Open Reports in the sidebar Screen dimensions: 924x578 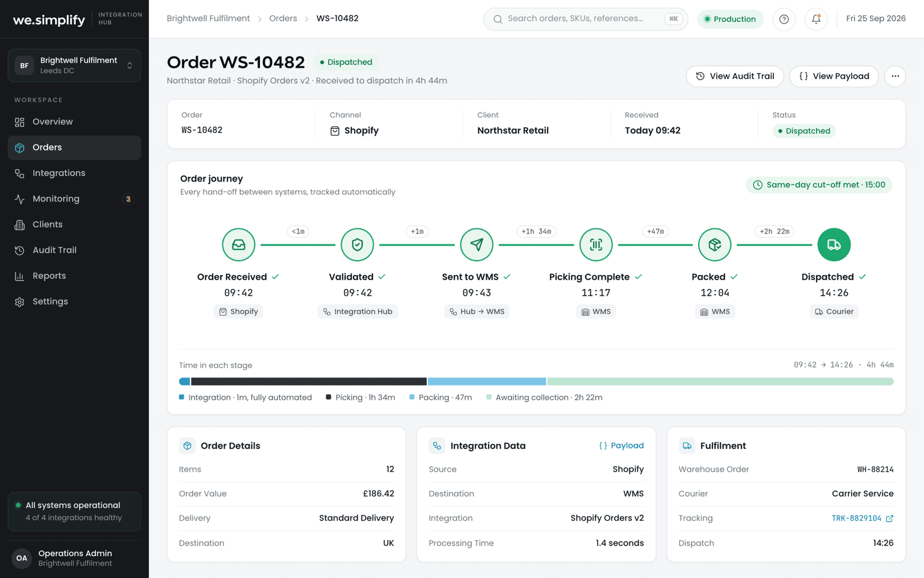[x=74, y=276]
